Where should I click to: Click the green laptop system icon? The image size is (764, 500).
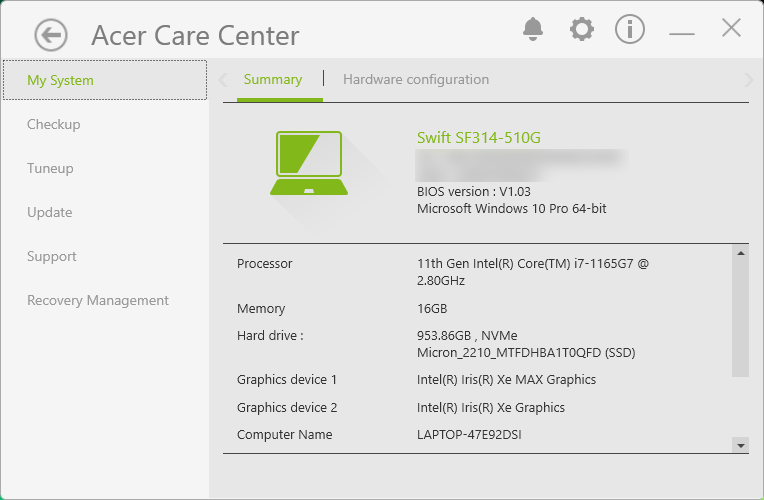(x=309, y=163)
